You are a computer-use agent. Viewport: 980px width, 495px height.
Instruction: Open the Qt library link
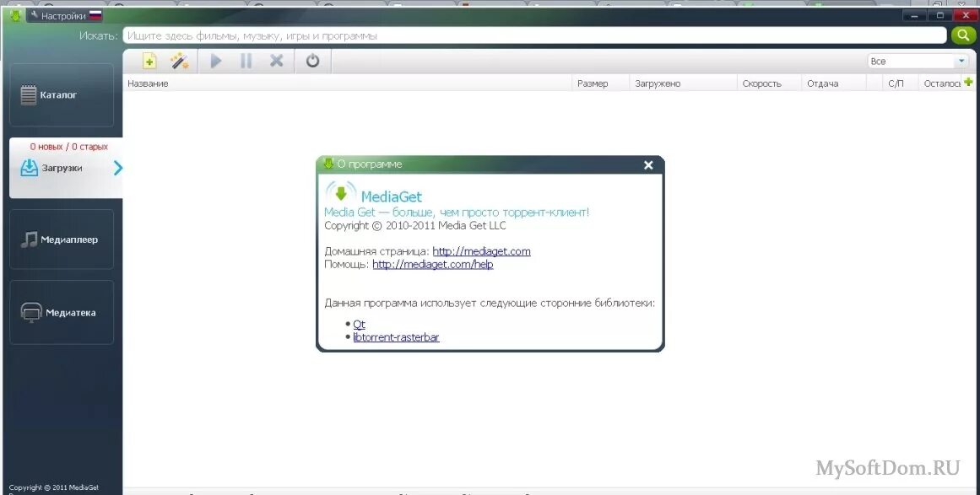[359, 324]
